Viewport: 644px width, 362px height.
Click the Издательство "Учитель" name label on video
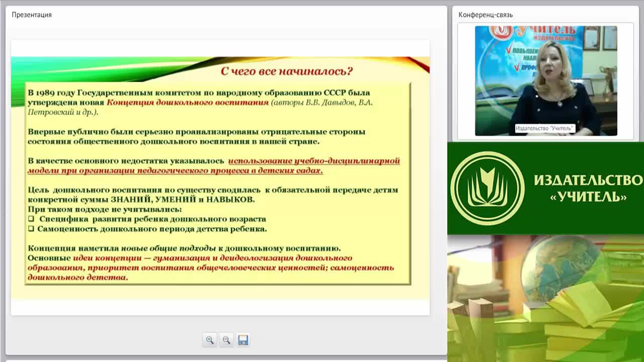tap(544, 128)
